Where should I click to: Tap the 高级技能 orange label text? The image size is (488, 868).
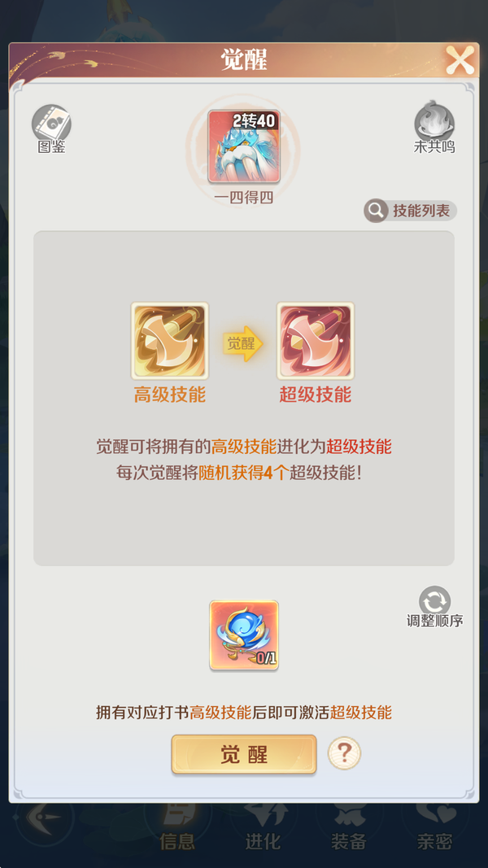(170, 395)
